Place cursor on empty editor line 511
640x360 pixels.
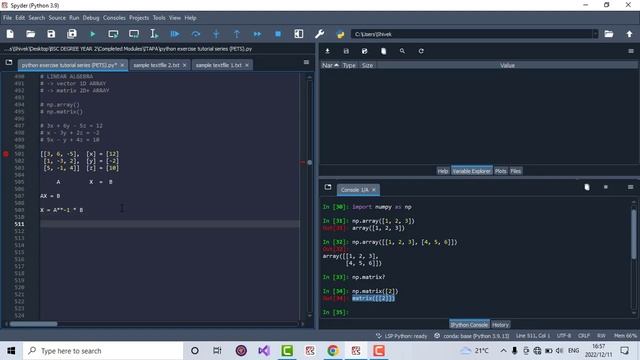pyautogui.click(x=170, y=224)
